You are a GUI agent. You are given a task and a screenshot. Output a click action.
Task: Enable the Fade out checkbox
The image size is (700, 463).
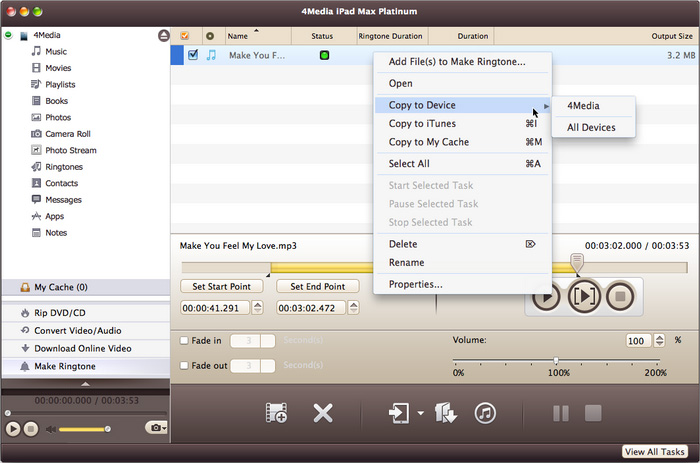click(x=184, y=366)
